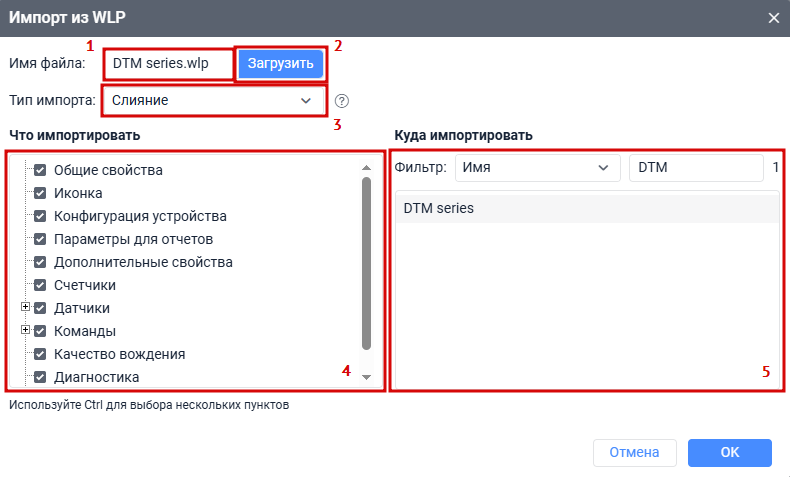Close the Import from WLP dialog
790x477 pixels.
[x=773, y=18]
